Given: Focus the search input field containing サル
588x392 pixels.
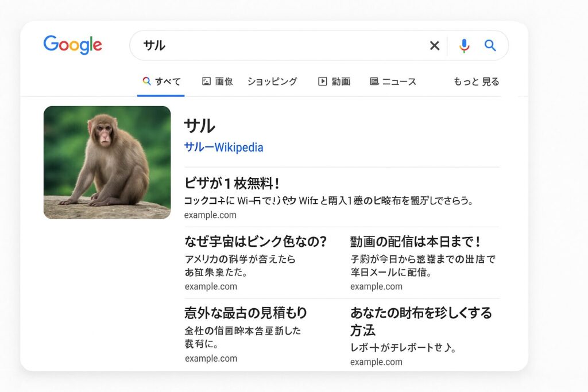Looking at the screenshot, I should 276,46.
